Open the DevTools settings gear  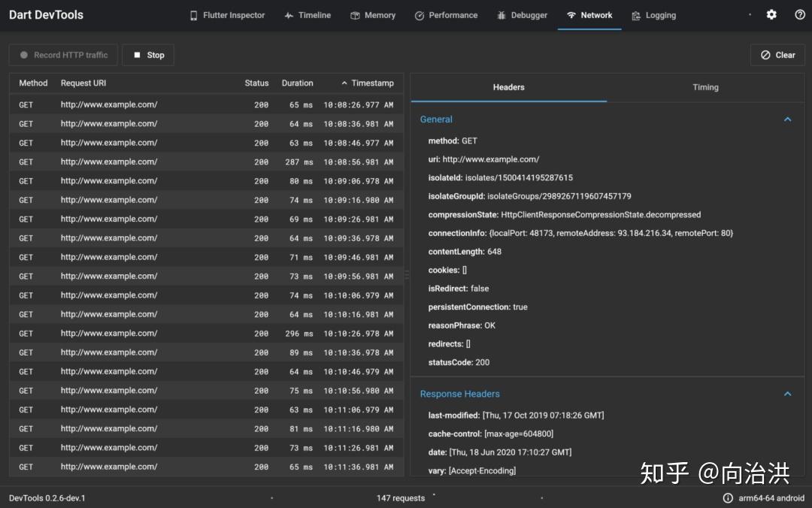[x=771, y=14]
